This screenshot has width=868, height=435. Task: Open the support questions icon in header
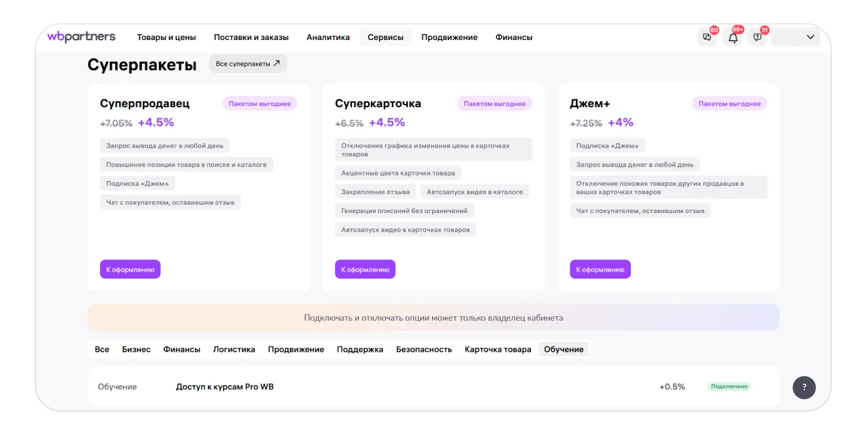coord(758,37)
